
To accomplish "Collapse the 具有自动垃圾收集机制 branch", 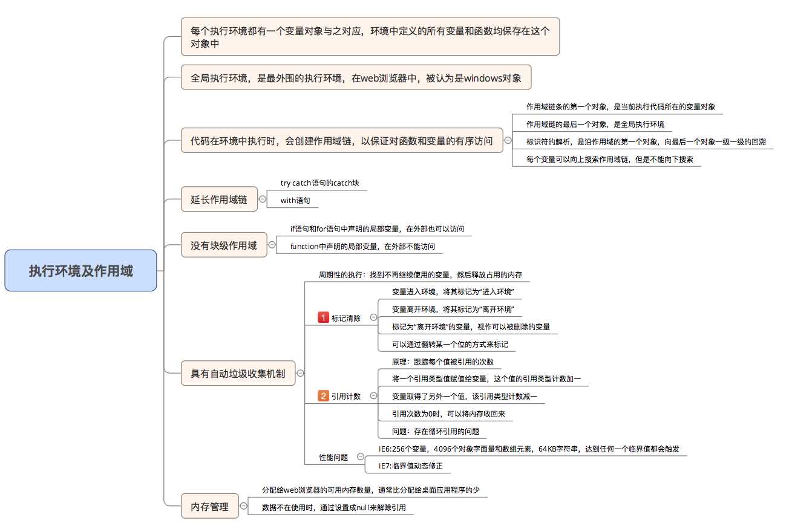I will (300, 373).
